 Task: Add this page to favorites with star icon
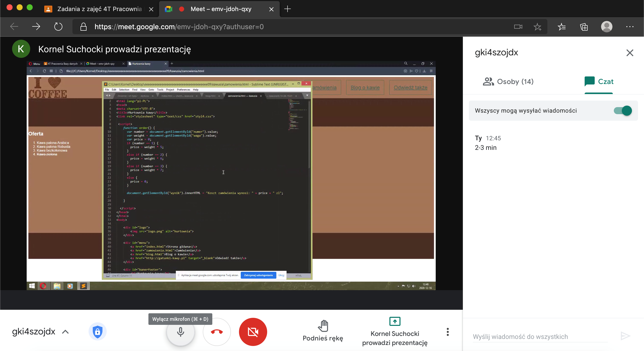pos(537,27)
